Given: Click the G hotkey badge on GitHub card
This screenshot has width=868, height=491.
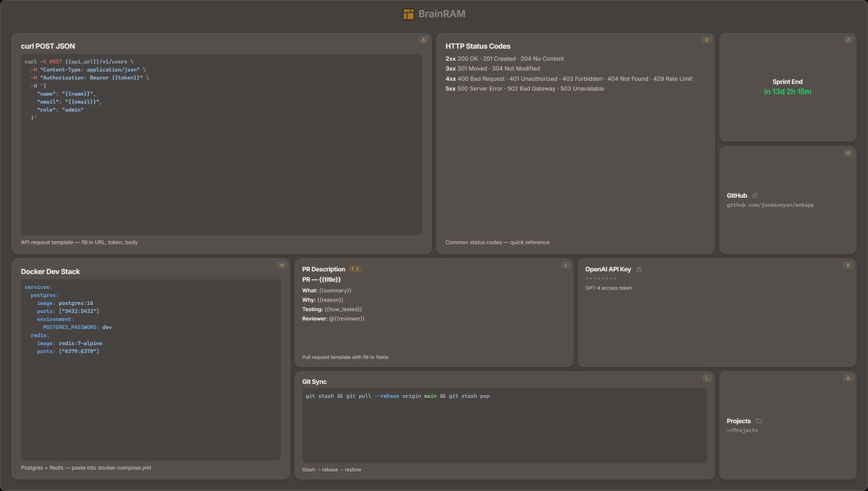Looking at the screenshot, I should click(x=848, y=153).
